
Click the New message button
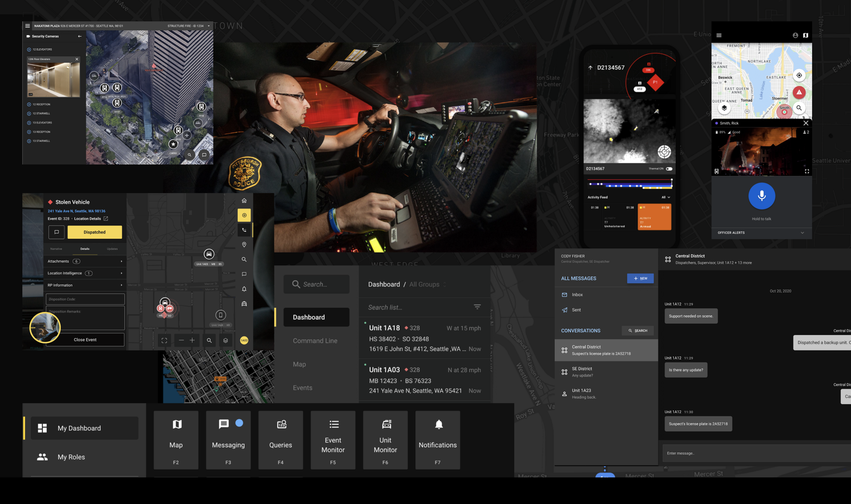[640, 279]
